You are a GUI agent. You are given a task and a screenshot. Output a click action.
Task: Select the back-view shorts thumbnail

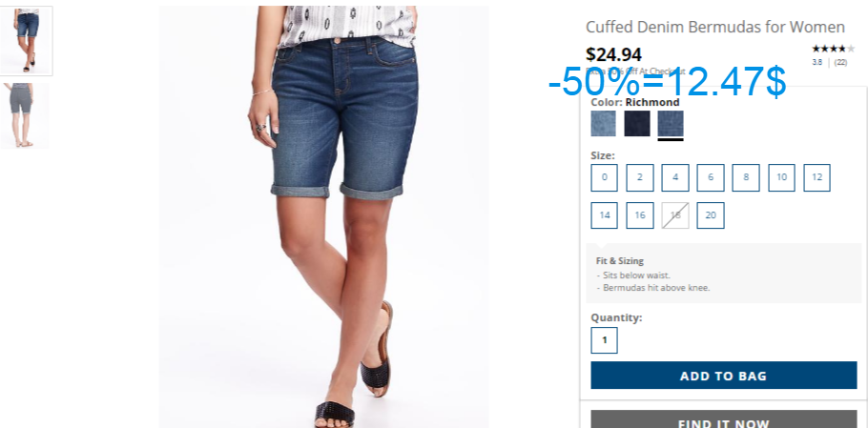click(x=24, y=115)
